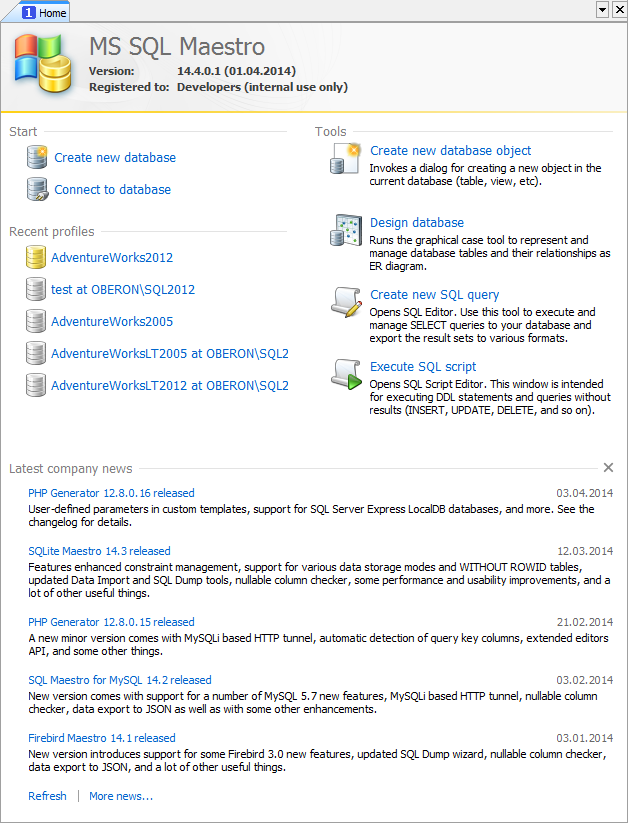Click the Execute SQL script icon
628x823 pixels.
(x=345, y=374)
